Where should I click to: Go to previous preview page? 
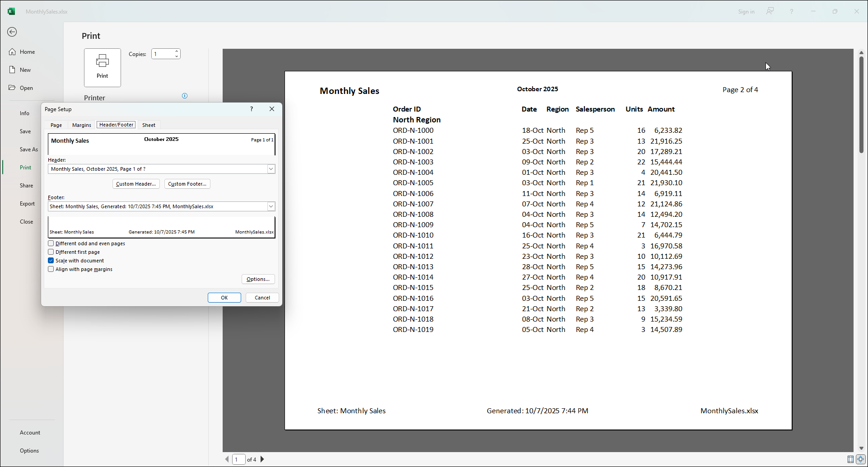click(226, 459)
